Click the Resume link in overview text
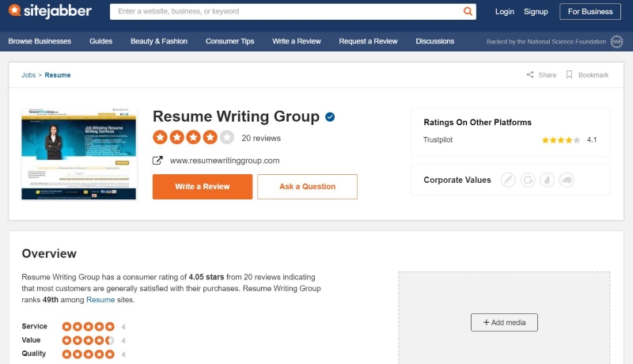The width and height of the screenshot is (633, 364). pyautogui.click(x=100, y=300)
